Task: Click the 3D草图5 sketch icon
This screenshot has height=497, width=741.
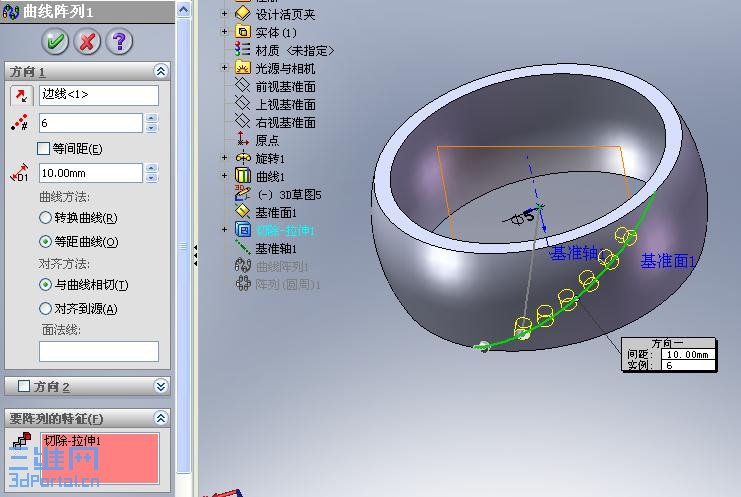Action: coord(242,193)
